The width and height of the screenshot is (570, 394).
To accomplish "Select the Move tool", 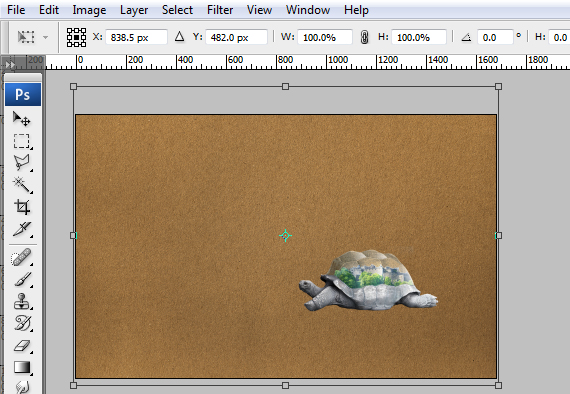I will (21, 119).
